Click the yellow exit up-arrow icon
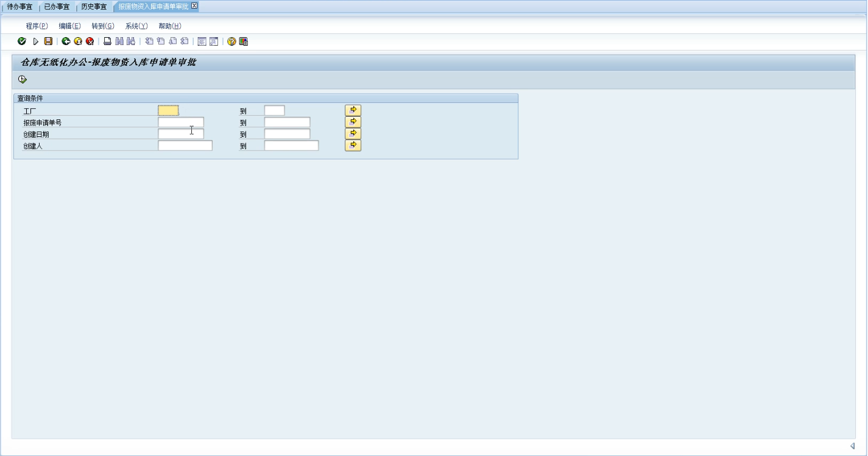Screen dimensions: 868x456 coord(78,41)
